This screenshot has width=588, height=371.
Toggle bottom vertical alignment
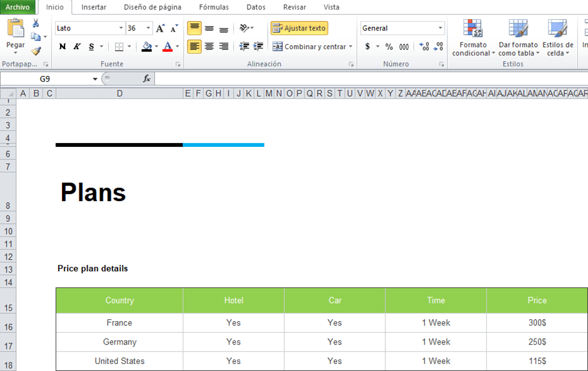click(x=224, y=28)
